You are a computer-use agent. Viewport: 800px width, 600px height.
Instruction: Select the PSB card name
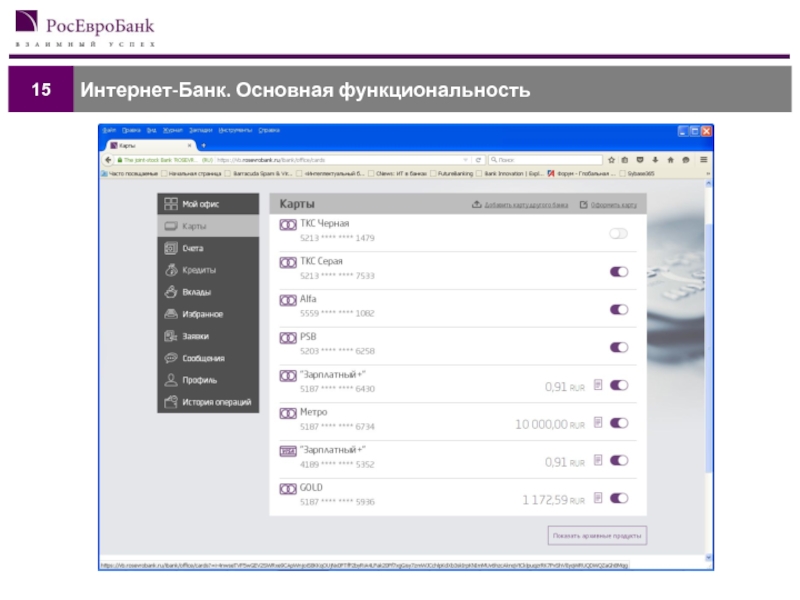pos(308,337)
